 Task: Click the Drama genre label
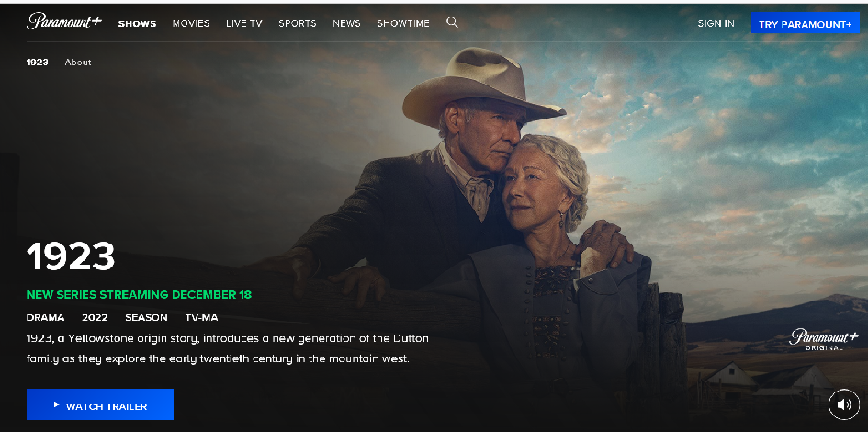tap(45, 317)
